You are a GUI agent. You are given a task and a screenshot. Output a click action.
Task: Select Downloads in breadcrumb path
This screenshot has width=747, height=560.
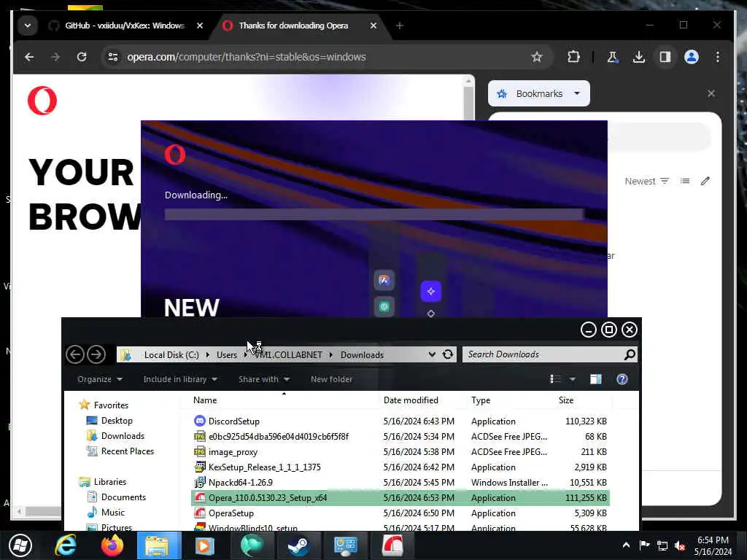[362, 355]
